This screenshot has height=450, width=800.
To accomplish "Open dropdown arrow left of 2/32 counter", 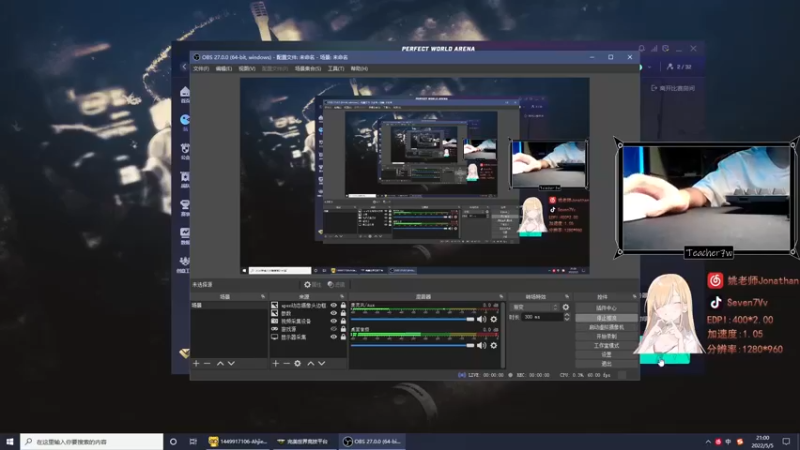I will (649, 67).
